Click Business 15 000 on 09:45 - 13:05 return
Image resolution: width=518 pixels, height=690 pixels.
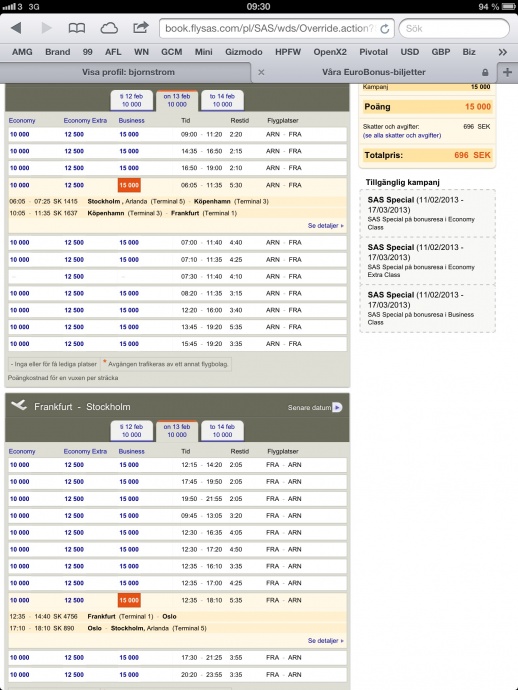129,516
